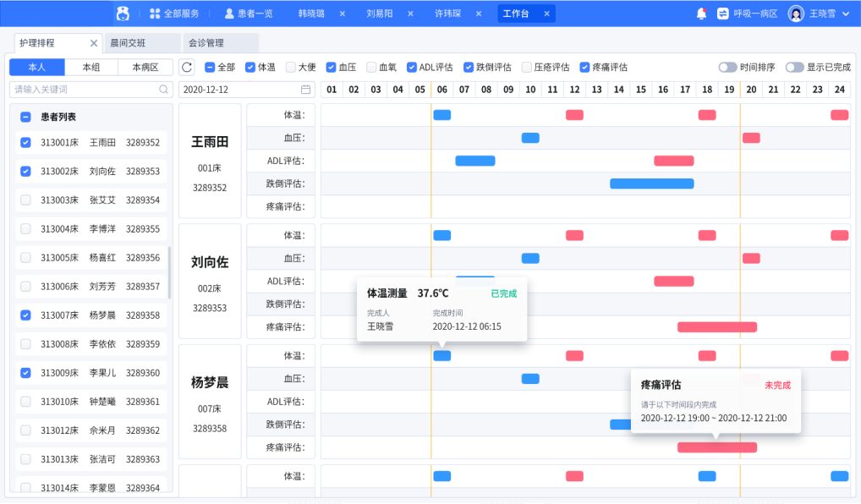Open the search magnifier in the keyword box
Image resolution: width=861 pixels, height=504 pixels.
[165, 89]
